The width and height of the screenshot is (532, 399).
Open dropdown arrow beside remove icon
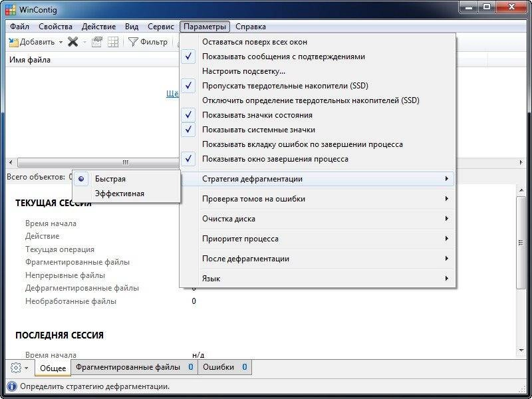(85, 43)
